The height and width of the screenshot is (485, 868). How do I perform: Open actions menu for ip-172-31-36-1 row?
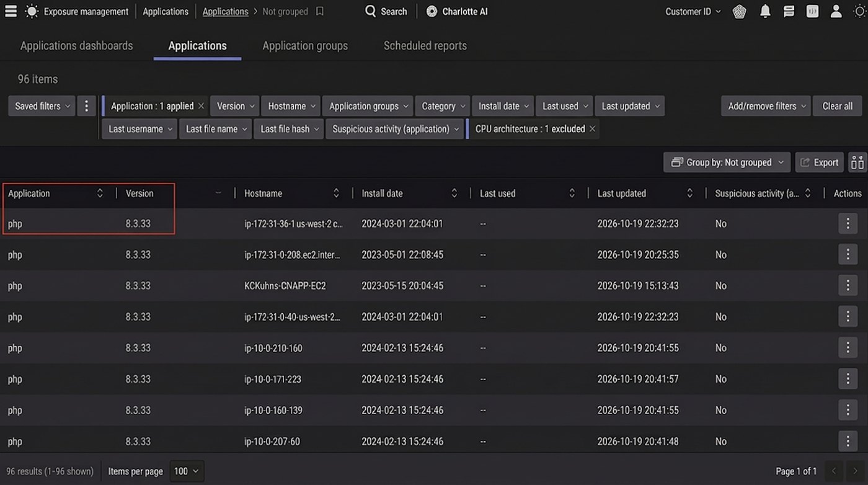coord(848,223)
